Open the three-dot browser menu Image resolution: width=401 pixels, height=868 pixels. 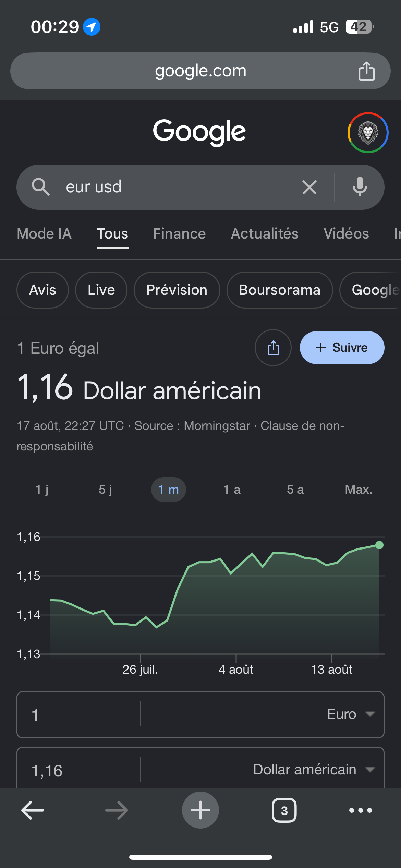361,810
